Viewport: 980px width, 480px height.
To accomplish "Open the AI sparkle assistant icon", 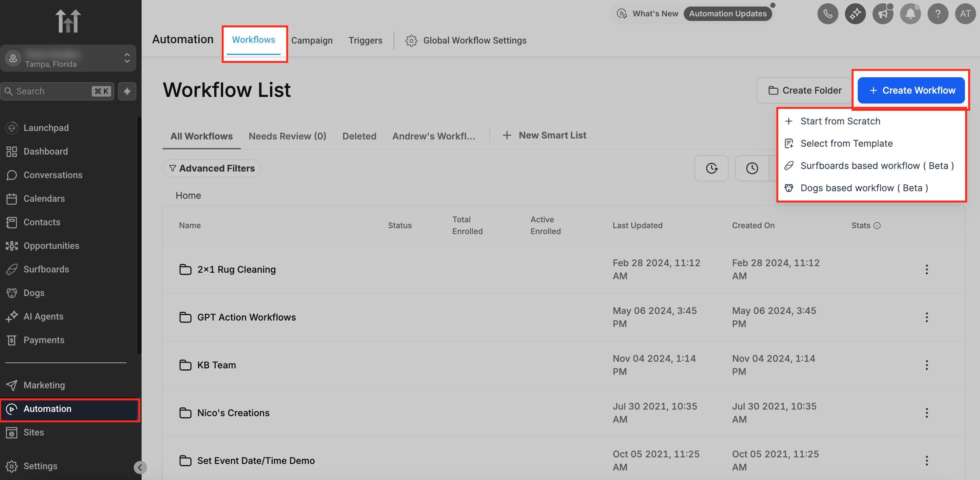I will (x=855, y=14).
